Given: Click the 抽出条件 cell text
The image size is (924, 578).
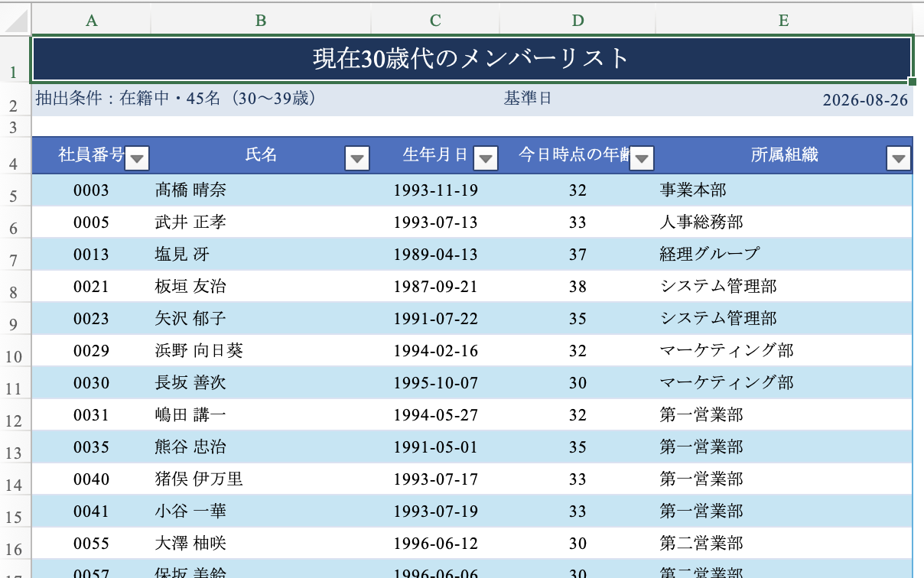Looking at the screenshot, I should point(176,99).
